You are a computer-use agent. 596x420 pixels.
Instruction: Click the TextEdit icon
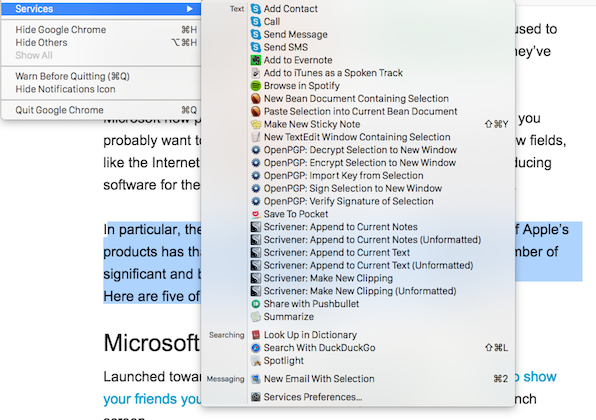point(256,137)
